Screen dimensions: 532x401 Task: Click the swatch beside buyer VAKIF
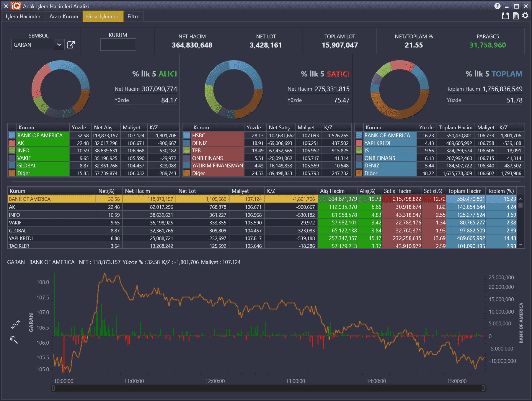coord(12,158)
